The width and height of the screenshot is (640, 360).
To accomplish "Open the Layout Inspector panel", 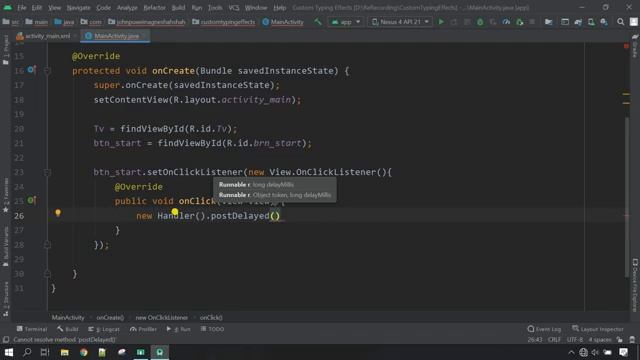I will [x=598, y=329].
